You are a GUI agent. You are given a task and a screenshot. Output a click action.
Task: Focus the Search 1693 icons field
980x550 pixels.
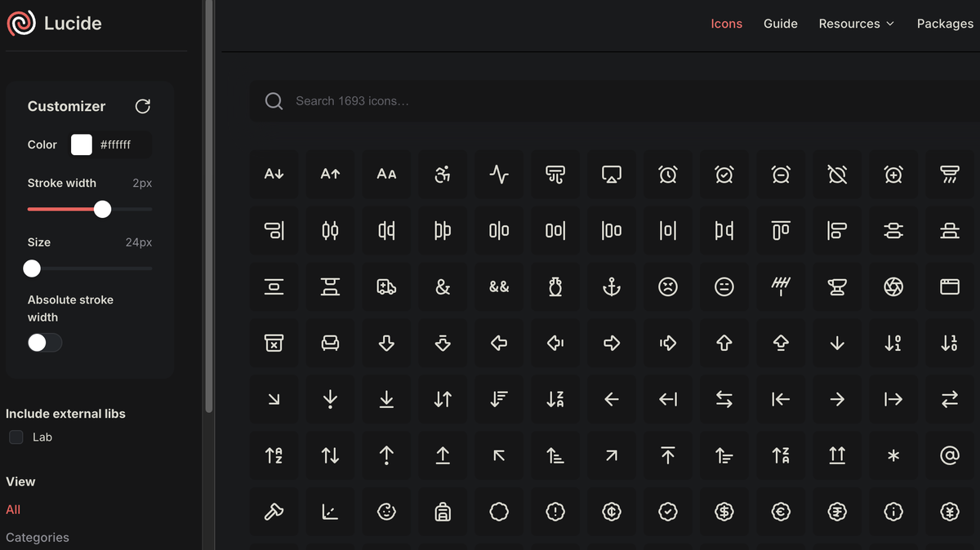pos(614,101)
